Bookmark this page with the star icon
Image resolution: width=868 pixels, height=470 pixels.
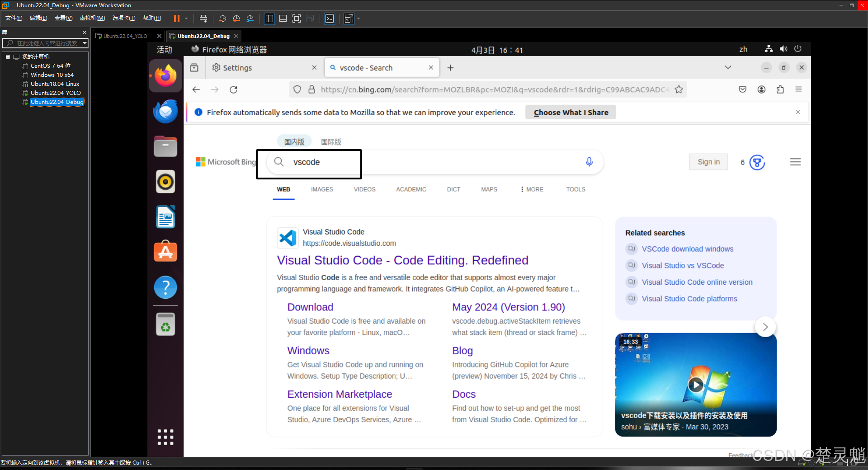pos(679,89)
